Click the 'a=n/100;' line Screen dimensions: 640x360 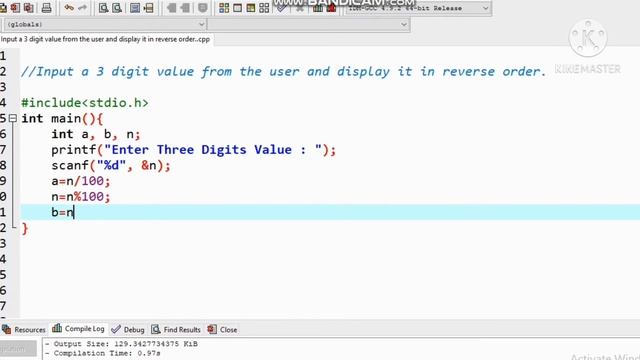(x=81, y=181)
